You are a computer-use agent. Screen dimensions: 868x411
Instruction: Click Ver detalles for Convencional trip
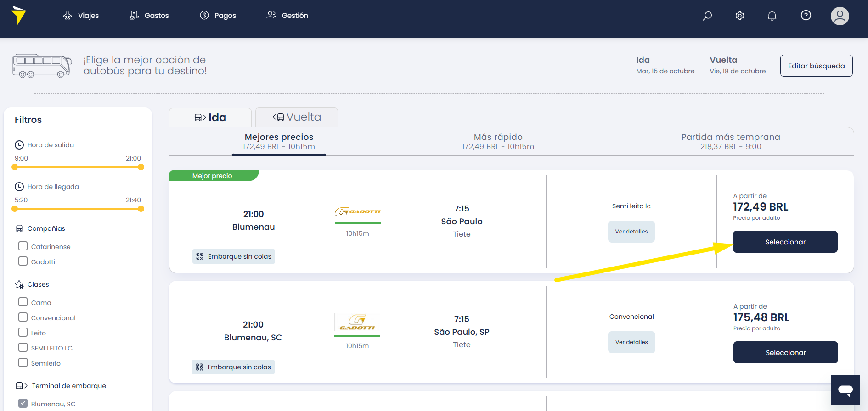tap(631, 342)
